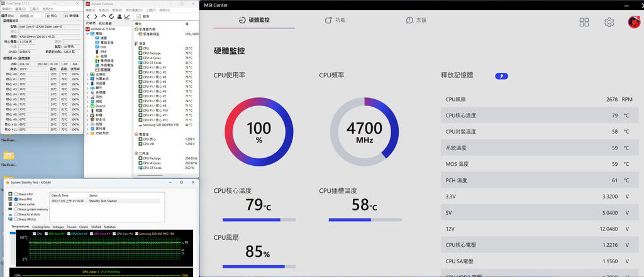Select 電源管理 in the AIDA64 tree
The image size is (644, 277).
click(103, 61)
